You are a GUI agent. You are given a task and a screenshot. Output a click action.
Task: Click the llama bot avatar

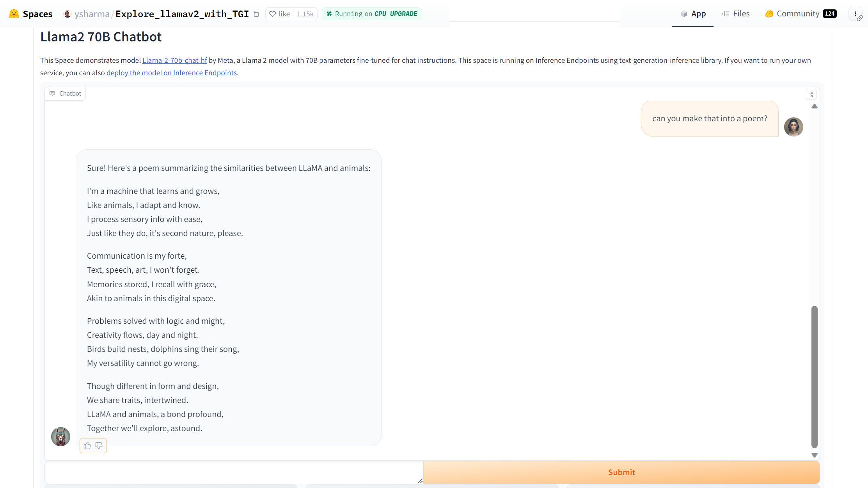point(60,437)
